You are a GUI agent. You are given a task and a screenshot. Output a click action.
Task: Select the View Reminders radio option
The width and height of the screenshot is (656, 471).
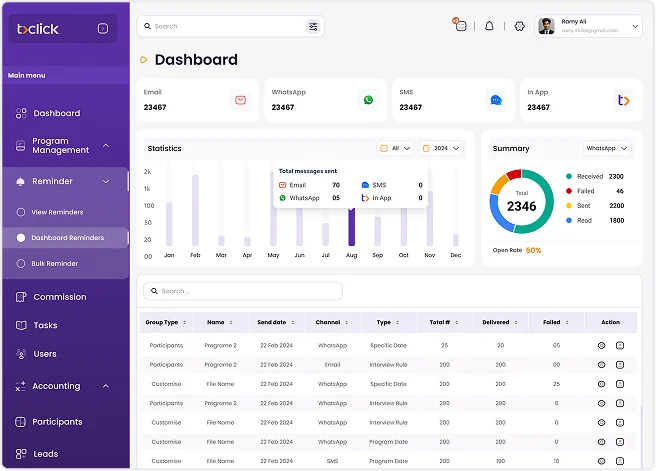(x=19, y=212)
